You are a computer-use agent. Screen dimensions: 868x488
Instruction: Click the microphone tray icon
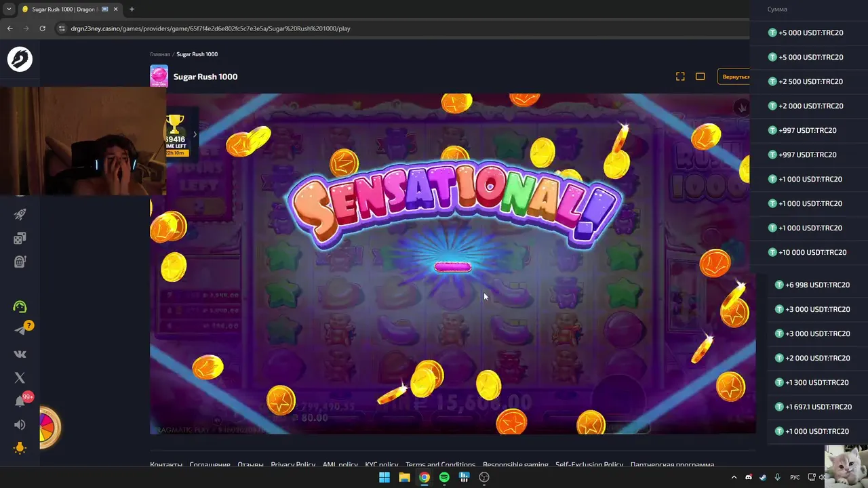777,477
